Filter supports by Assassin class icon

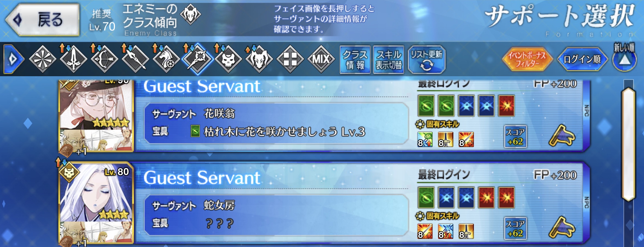pyautogui.click(x=228, y=59)
